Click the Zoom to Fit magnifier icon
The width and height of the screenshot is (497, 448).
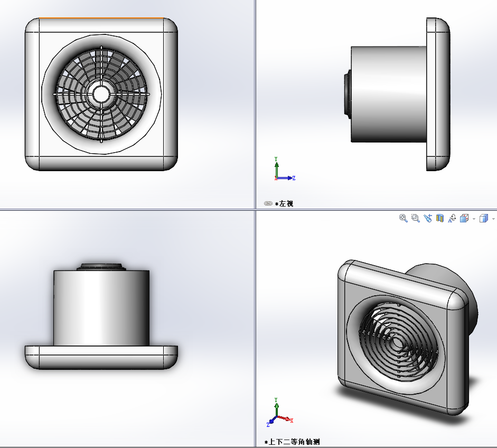pyautogui.click(x=403, y=218)
